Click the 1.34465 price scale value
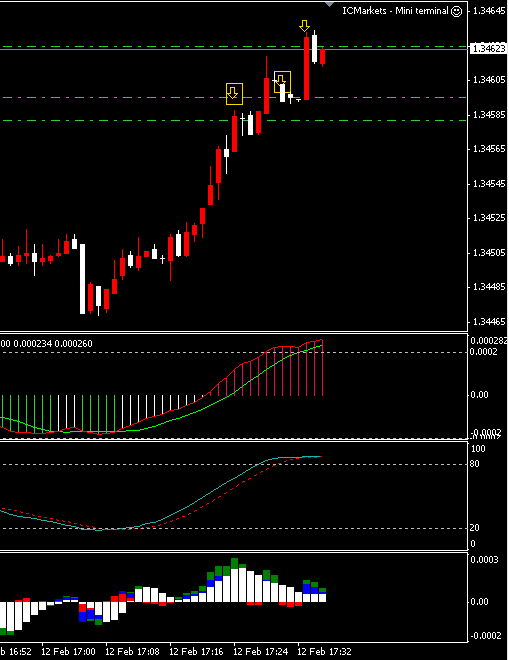 tap(489, 322)
